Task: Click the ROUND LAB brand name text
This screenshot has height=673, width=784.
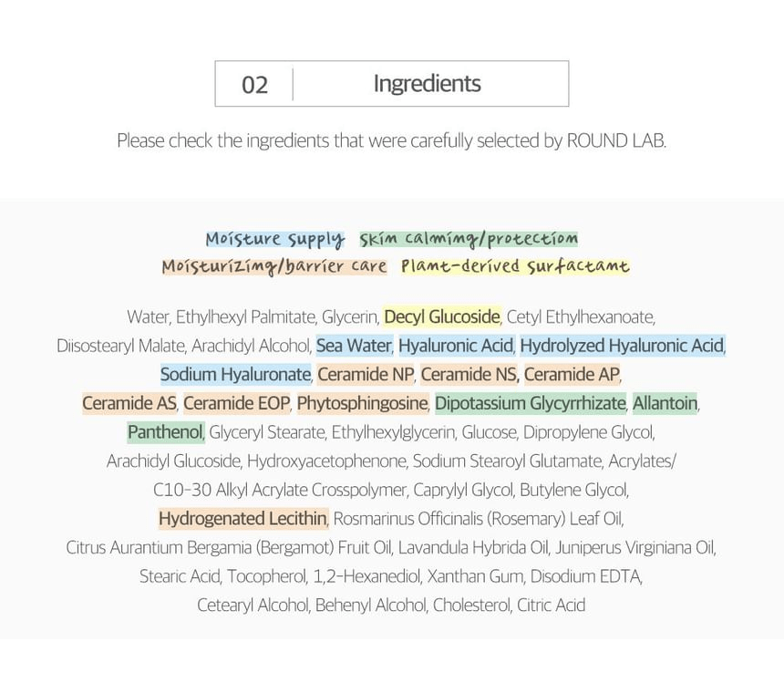Action: pyautogui.click(x=615, y=140)
